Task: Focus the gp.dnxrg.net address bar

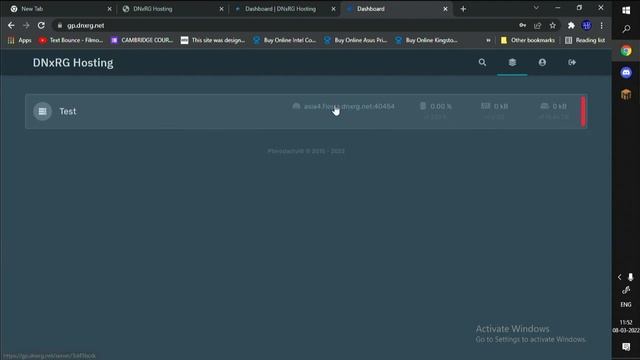Action: tap(286, 25)
